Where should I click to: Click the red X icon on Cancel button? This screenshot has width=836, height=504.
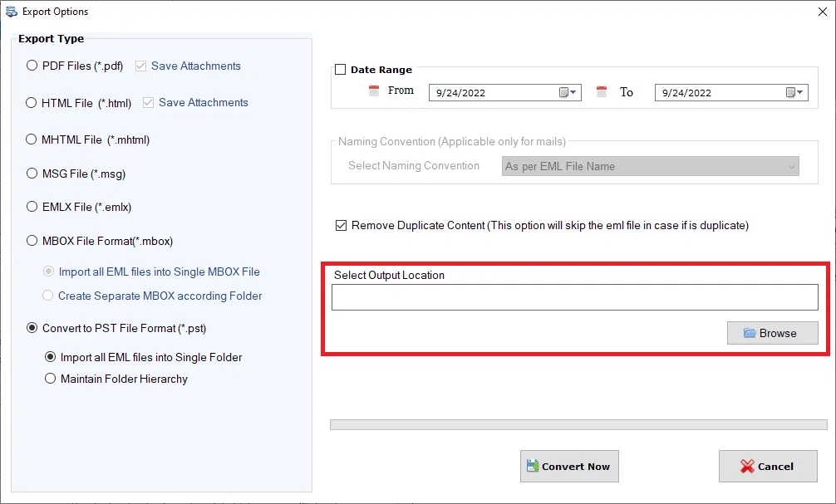pos(745,466)
